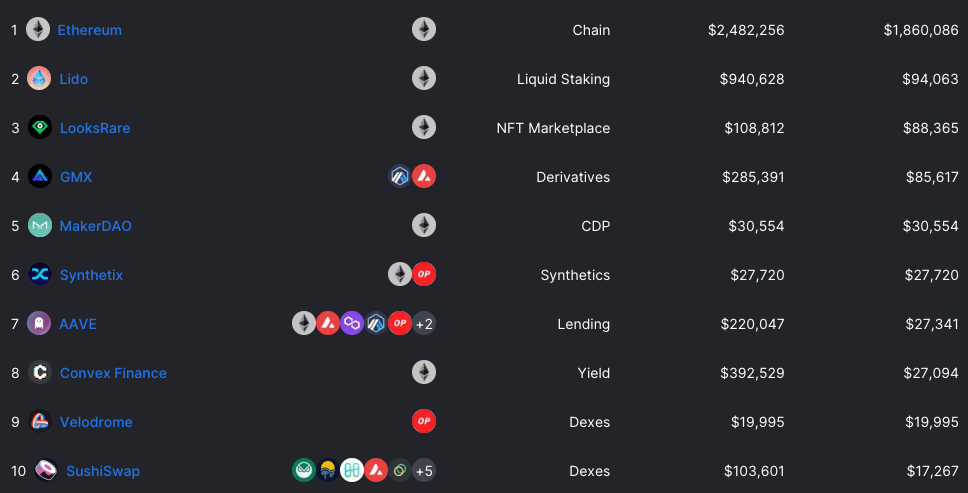Click the Optimism chain icon in Velodrome row
The image size is (968, 493).
424,421
